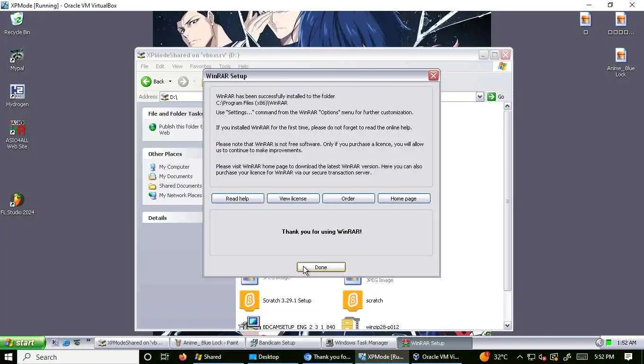Select the scratch file icon in Explorer
The height and width of the screenshot is (364, 644).
click(352, 300)
